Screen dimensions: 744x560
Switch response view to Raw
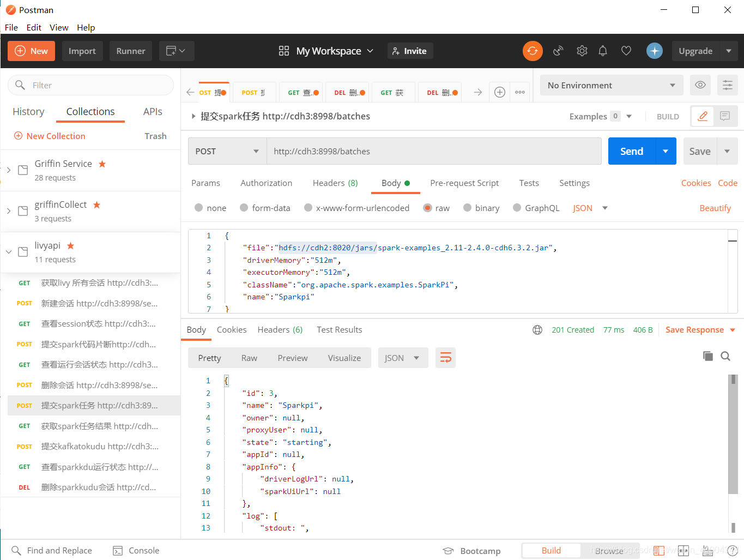[x=249, y=358]
